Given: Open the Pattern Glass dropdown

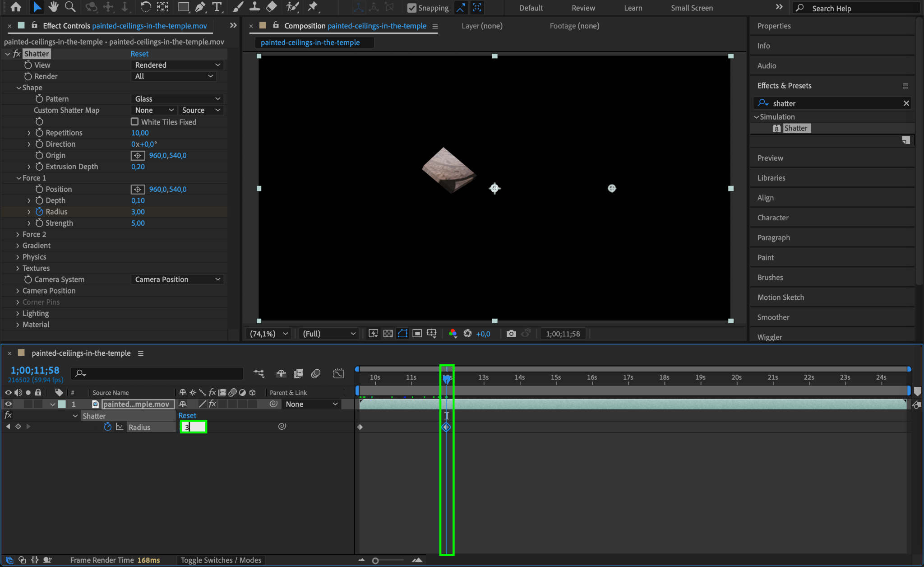Looking at the screenshot, I should coord(177,99).
